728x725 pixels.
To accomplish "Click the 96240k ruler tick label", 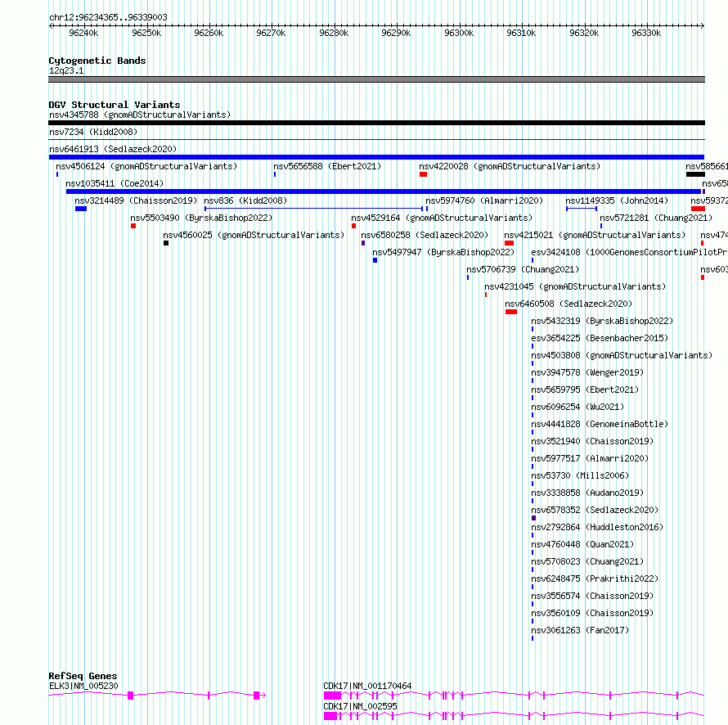I will (x=83, y=33).
